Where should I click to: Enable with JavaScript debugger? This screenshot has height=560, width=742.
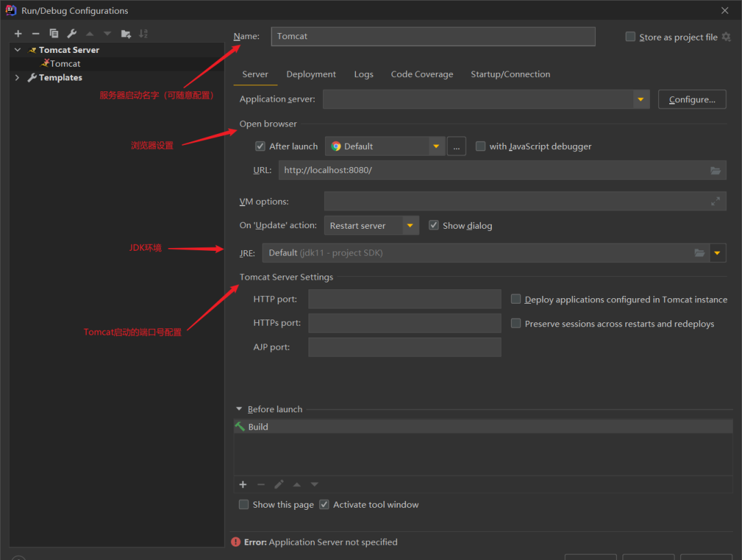480,146
